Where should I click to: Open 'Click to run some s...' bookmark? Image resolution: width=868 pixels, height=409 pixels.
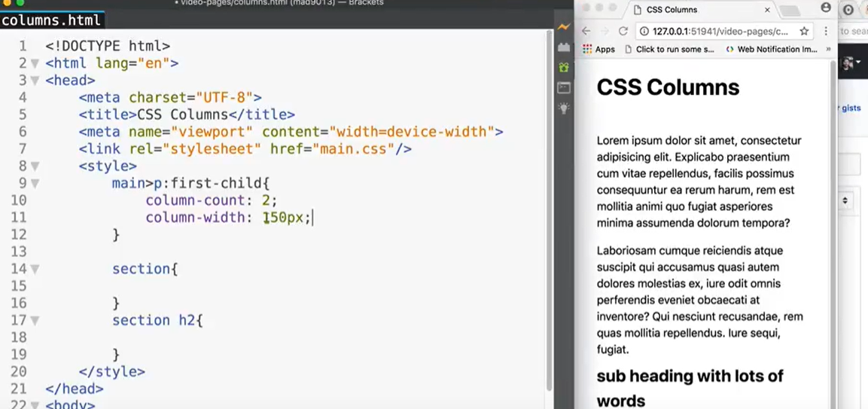coord(669,49)
